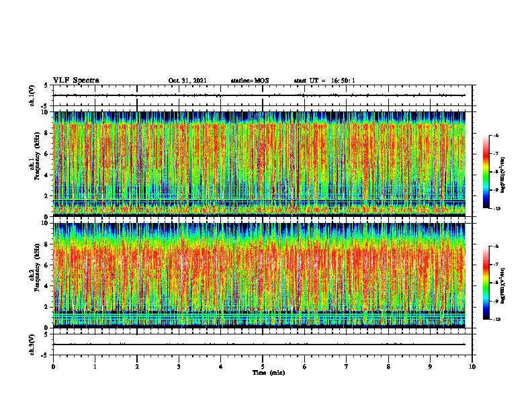Click the "8" kHz tick on ch.1 frequency axis

[47, 133]
